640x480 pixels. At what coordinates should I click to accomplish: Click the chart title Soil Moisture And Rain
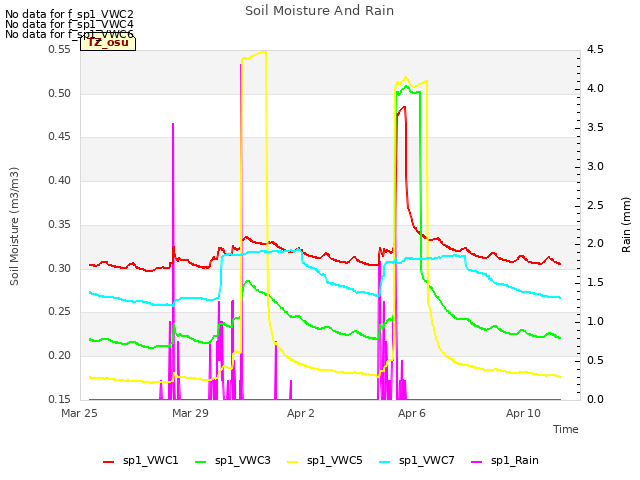tap(320, 11)
